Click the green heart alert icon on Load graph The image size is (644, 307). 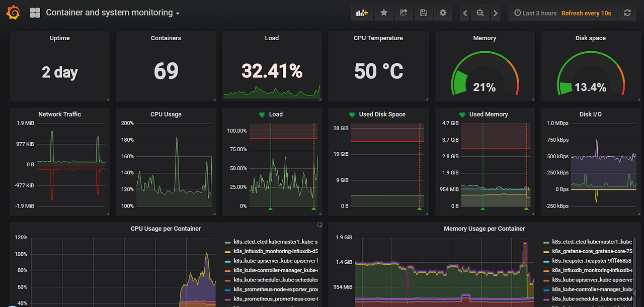coord(262,115)
